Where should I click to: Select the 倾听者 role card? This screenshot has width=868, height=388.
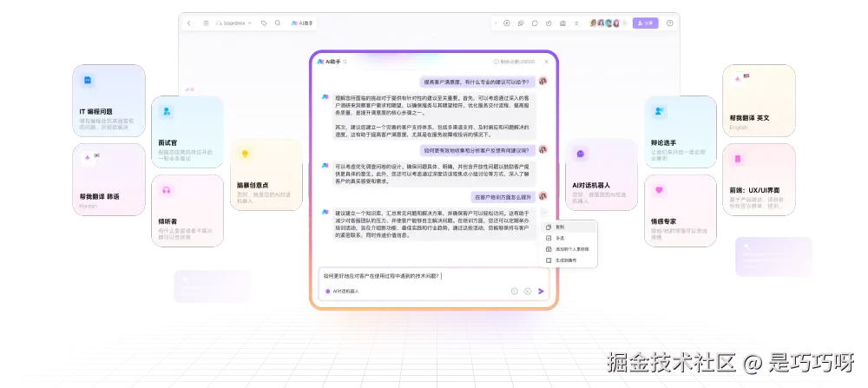pos(187,211)
